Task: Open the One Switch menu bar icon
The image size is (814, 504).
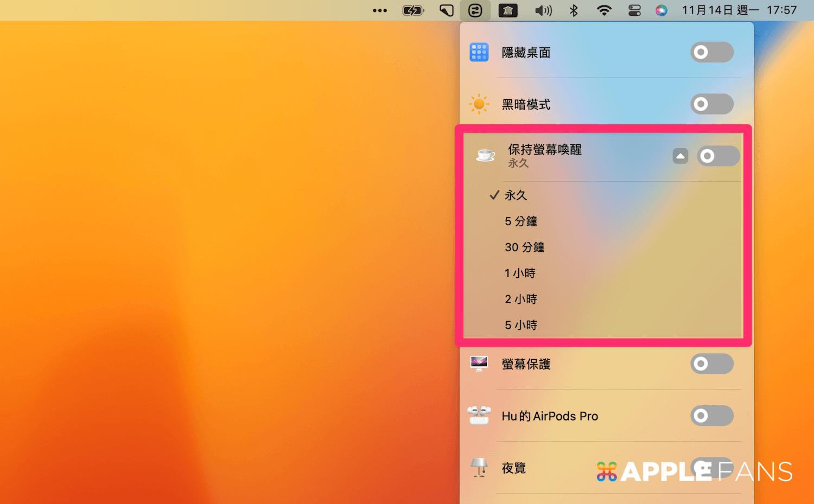Action: (475, 10)
